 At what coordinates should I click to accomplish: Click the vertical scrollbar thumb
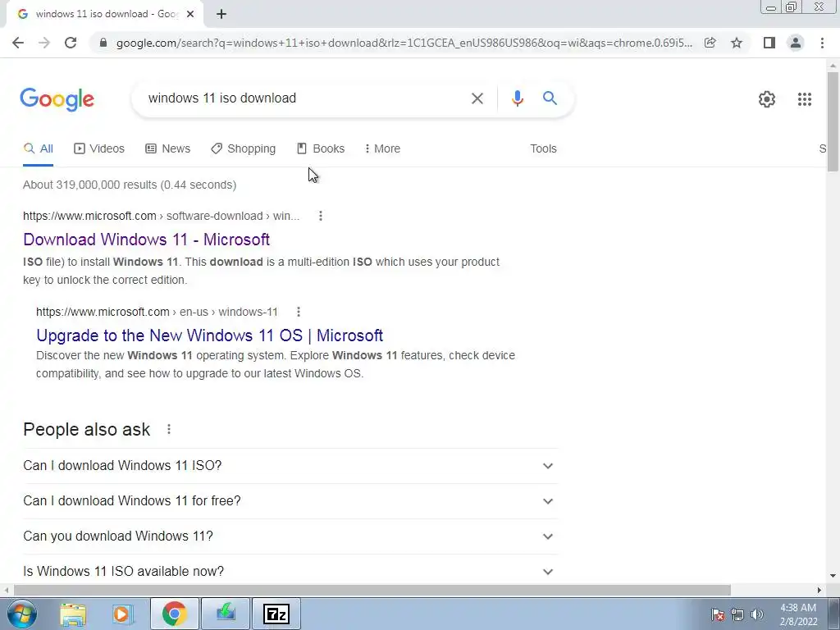pyautogui.click(x=833, y=121)
